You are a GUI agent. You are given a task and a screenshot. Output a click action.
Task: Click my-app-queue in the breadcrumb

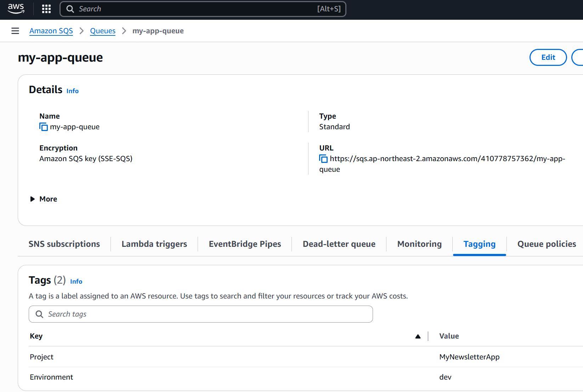coord(158,31)
